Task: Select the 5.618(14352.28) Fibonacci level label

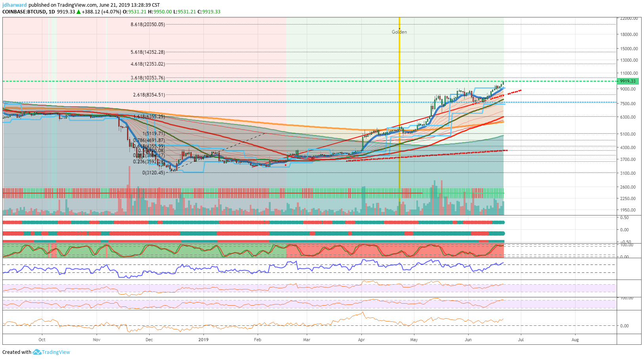Action: [148, 52]
